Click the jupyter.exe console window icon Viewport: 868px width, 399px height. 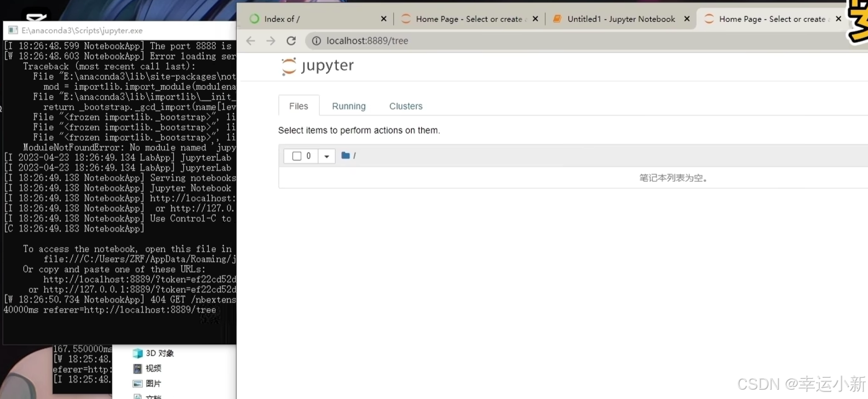[x=13, y=30]
